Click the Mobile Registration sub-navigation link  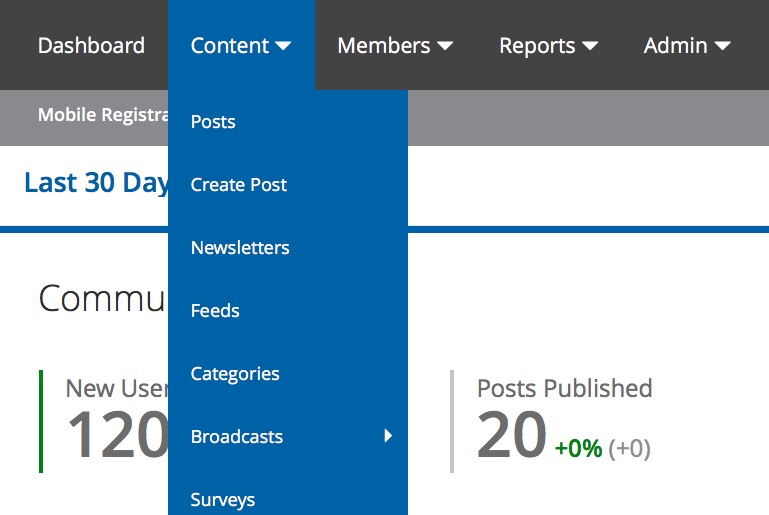(x=103, y=115)
